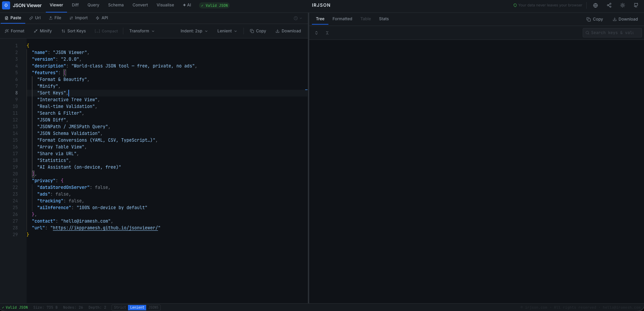The width and height of the screenshot is (644, 311).
Task: Switch to the Formatted output tab
Action: (x=342, y=19)
